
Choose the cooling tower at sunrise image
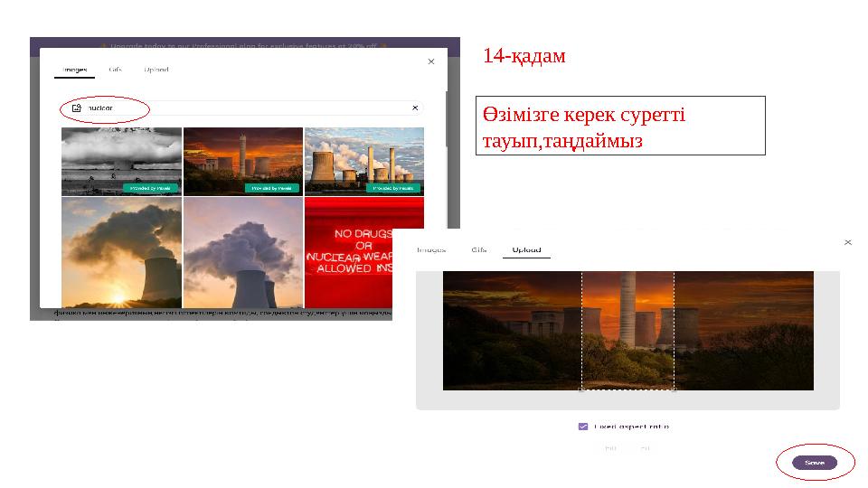pyautogui.click(x=121, y=253)
